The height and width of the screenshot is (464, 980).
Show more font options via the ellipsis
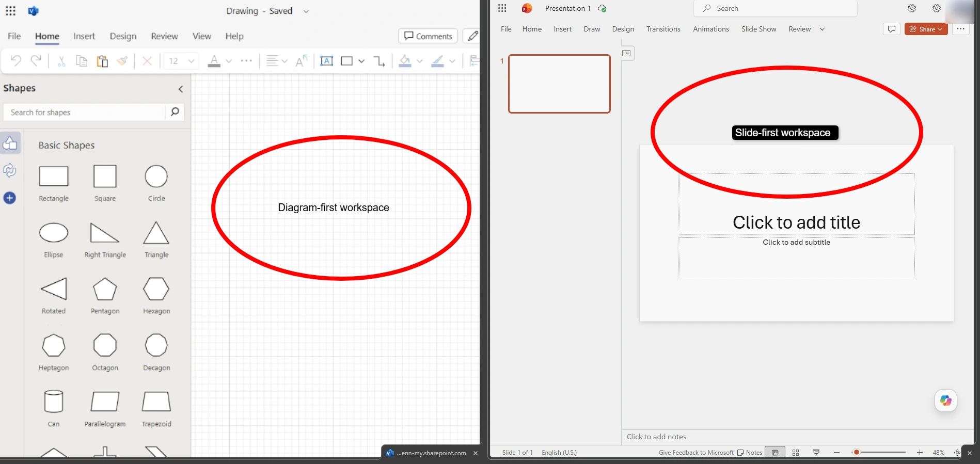tap(246, 61)
